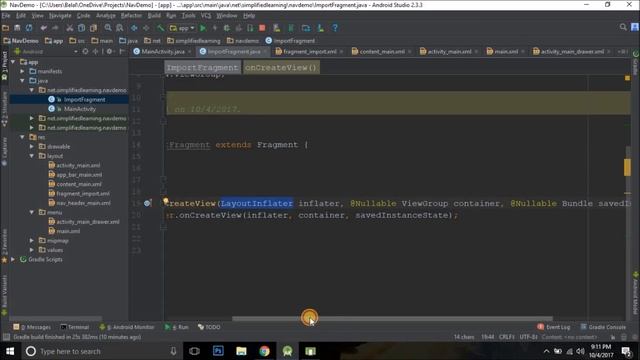
Task: Switch to the fragment_import.xml editor tab
Action: coord(309,51)
